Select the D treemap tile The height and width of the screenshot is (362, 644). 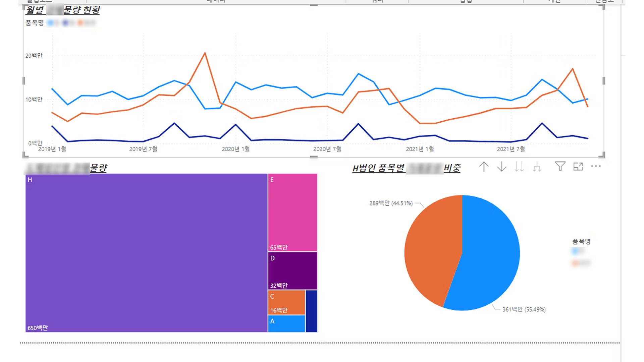tap(292, 271)
